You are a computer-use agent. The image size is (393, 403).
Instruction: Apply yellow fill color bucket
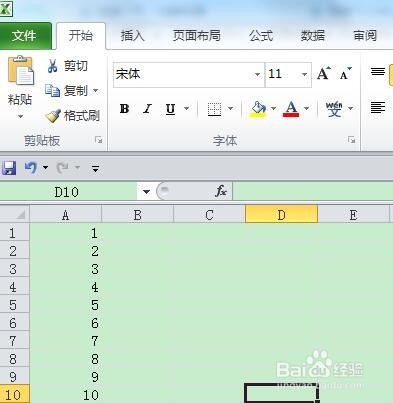[258, 109]
